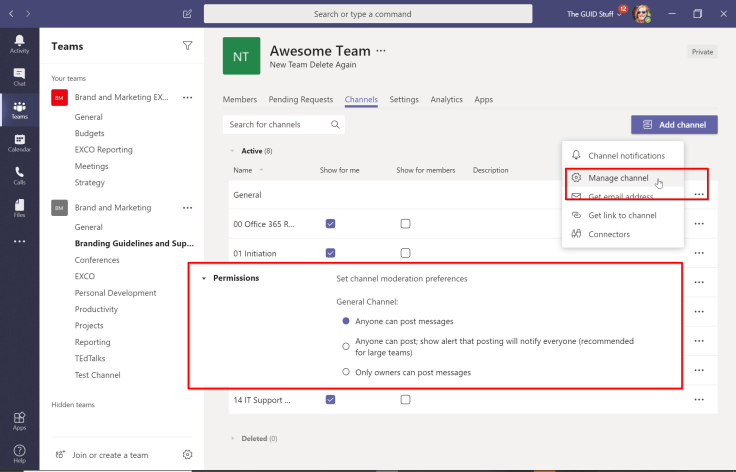The image size is (736, 472).
Task: Click the Add channel button
Action: click(x=674, y=125)
